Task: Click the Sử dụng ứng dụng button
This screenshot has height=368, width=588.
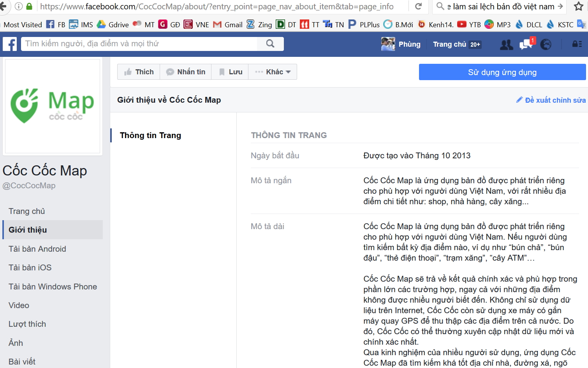Action: click(502, 72)
